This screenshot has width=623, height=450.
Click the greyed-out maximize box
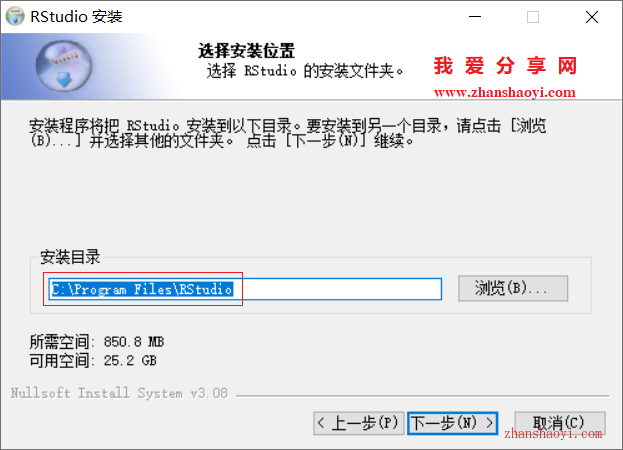[533, 17]
